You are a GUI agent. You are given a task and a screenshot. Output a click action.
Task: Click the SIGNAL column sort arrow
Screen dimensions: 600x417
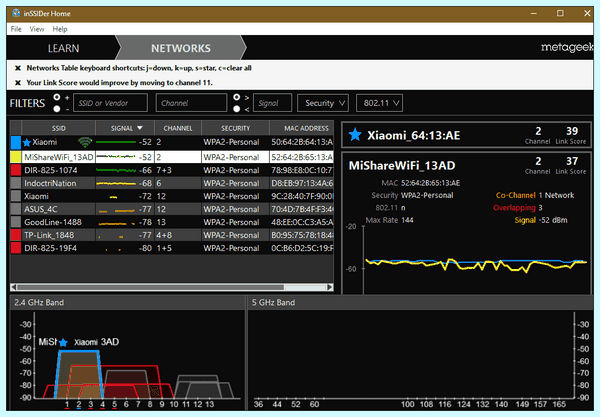pyautogui.click(x=140, y=128)
